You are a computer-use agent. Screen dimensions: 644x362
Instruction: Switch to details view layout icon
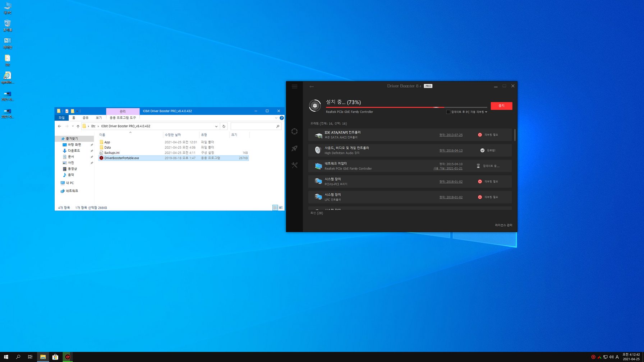pos(275,208)
